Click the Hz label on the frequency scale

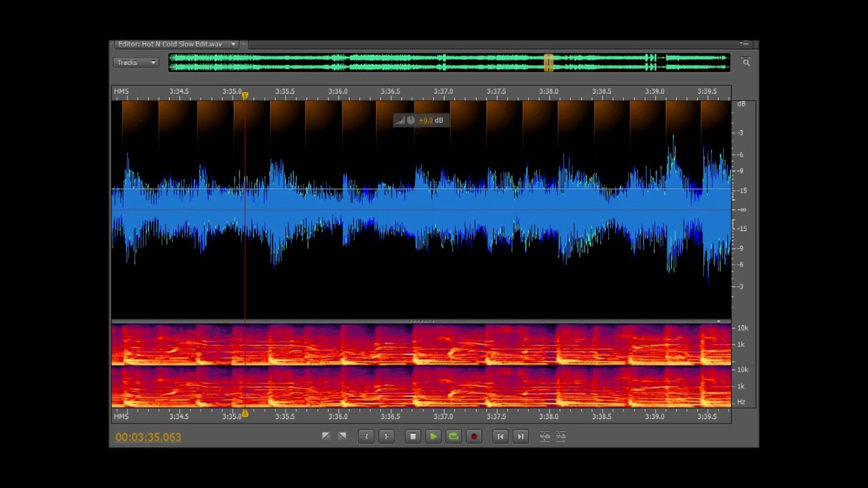coord(741,402)
